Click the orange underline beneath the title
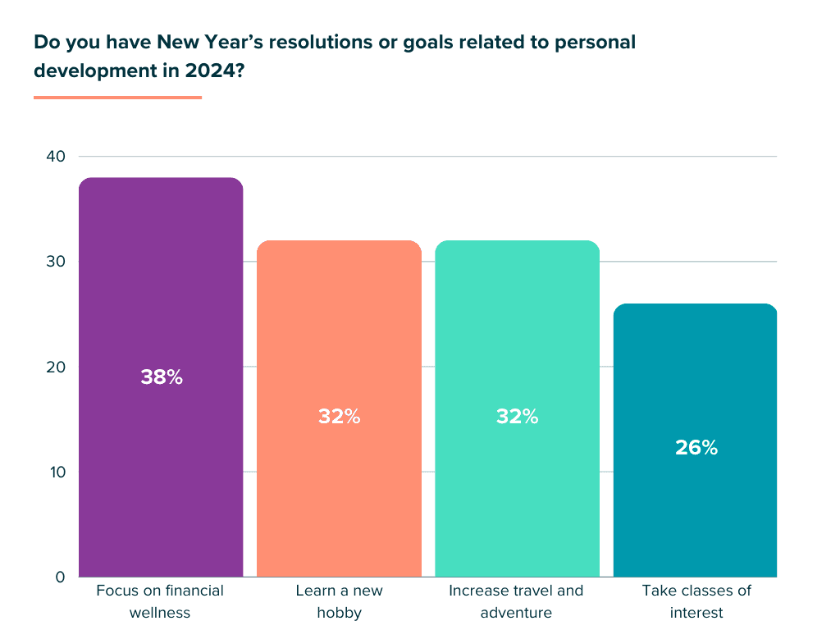Image resolution: width=840 pixels, height=630 pixels. coord(117,98)
